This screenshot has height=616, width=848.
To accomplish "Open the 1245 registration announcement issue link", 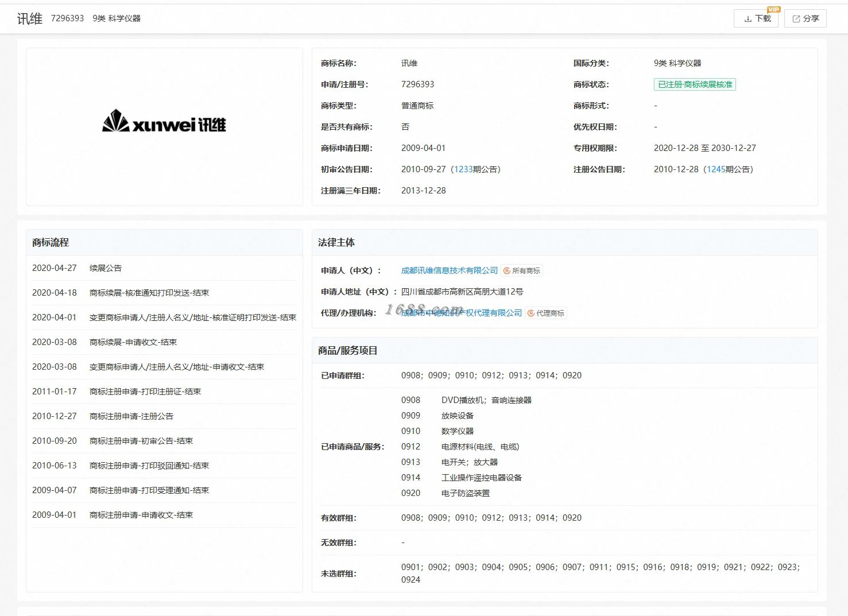I will 716,169.
